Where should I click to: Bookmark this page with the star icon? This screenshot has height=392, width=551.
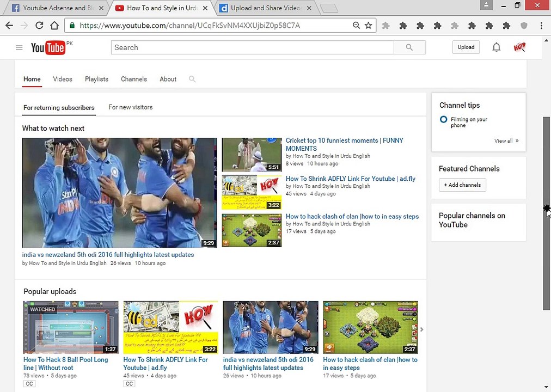click(368, 25)
